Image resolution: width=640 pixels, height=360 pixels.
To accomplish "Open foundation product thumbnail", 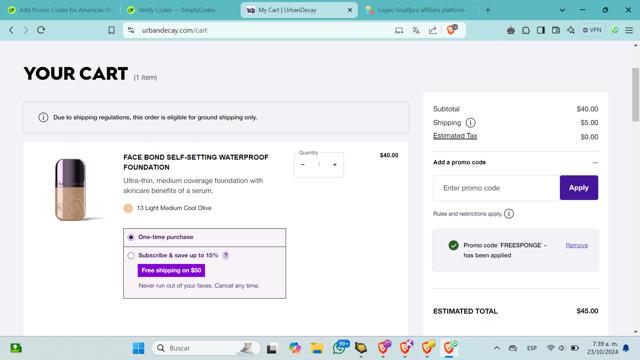I will click(x=71, y=190).
